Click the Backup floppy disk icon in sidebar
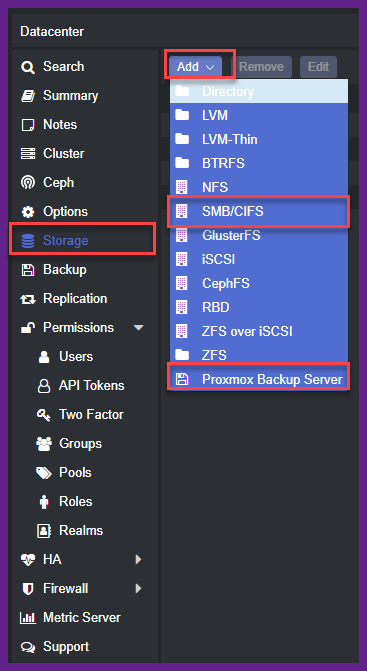Viewport: 367px width, 671px height. 28,270
